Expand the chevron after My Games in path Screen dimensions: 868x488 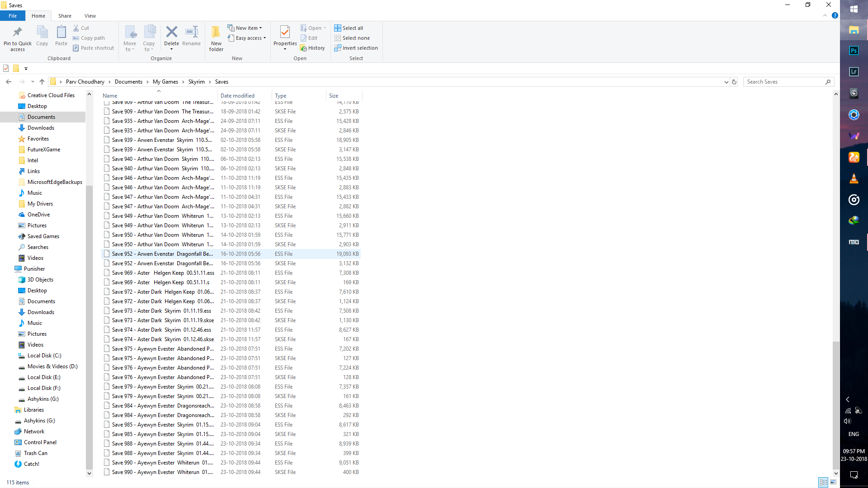(183, 82)
